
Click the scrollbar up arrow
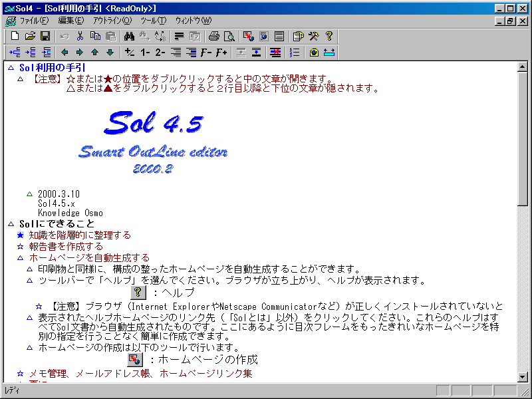523,67
